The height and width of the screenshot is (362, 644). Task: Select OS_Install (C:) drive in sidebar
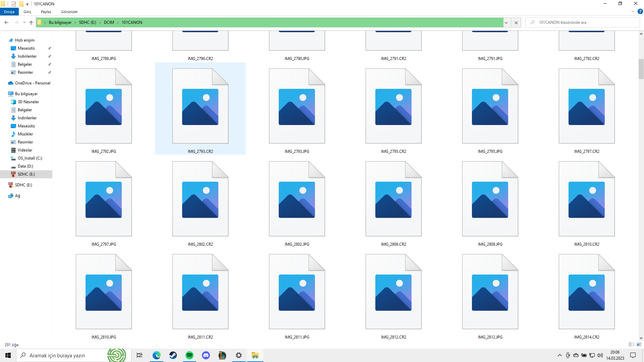(x=30, y=158)
